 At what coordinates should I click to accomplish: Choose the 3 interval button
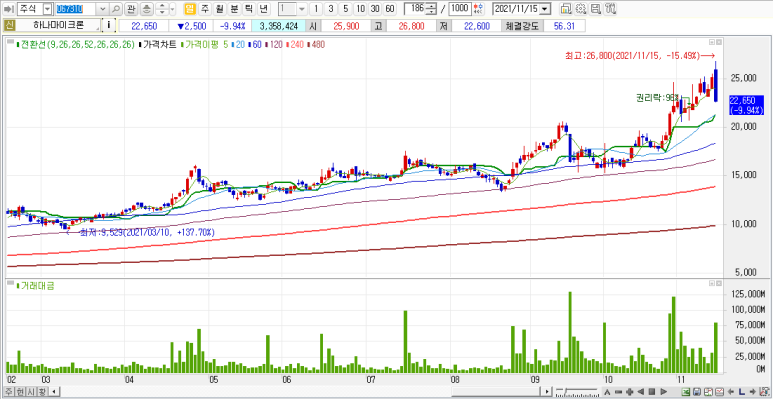pyautogui.click(x=330, y=9)
